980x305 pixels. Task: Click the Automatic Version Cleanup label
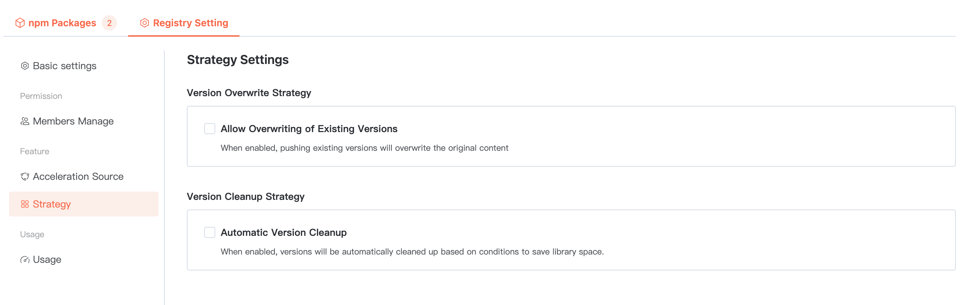pyautogui.click(x=283, y=232)
